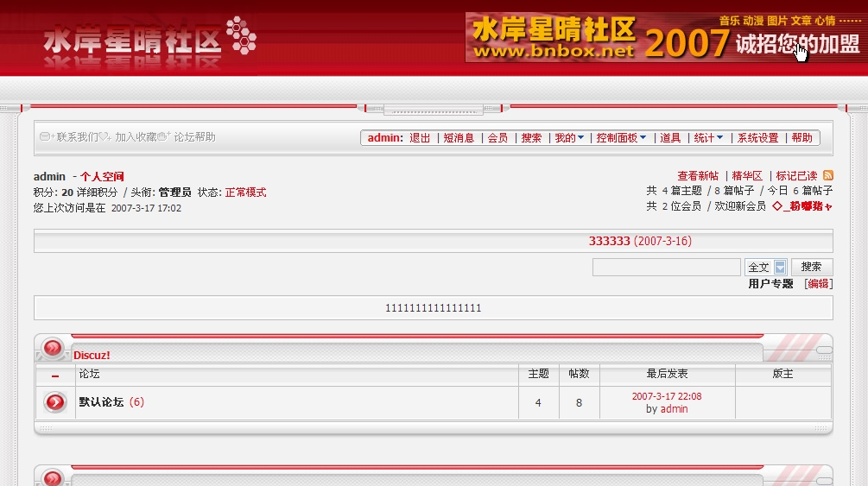The image size is (868, 486).
Task: Open the admin link in the last post column
Action: 675,409
